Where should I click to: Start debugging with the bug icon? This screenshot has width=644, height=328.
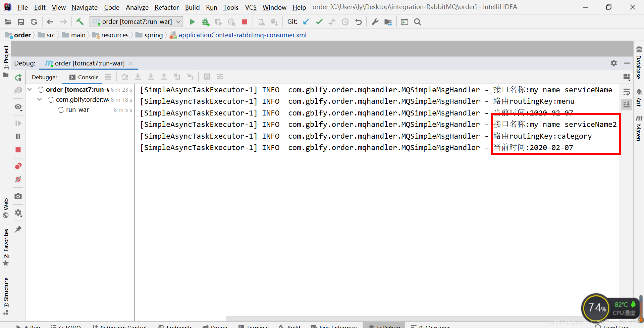coord(205,22)
